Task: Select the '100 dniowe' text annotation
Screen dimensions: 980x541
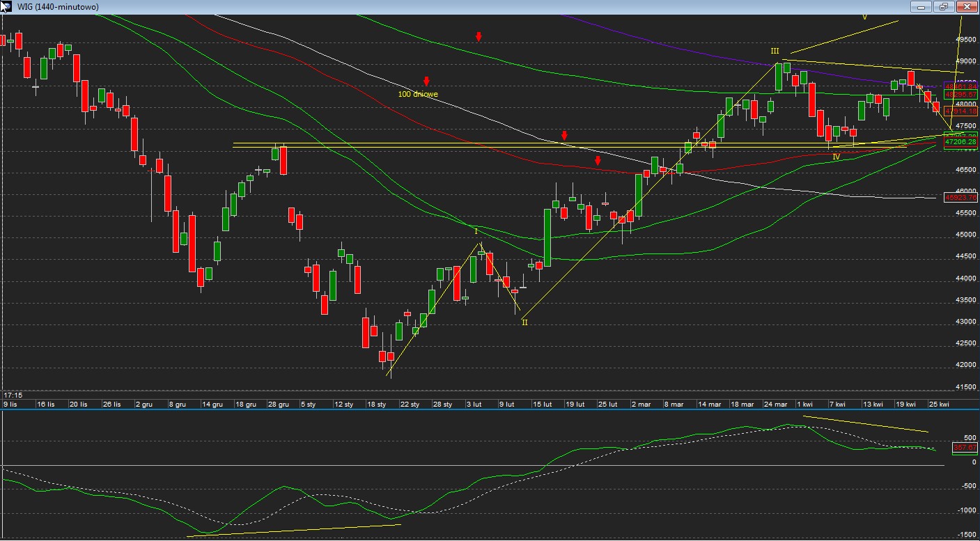Action: point(418,94)
